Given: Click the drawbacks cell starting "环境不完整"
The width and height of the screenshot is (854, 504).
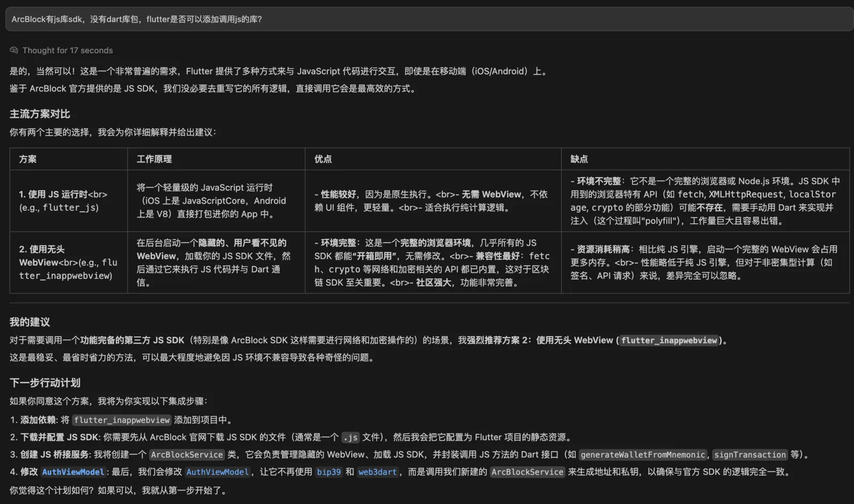Looking at the screenshot, I should [705, 201].
